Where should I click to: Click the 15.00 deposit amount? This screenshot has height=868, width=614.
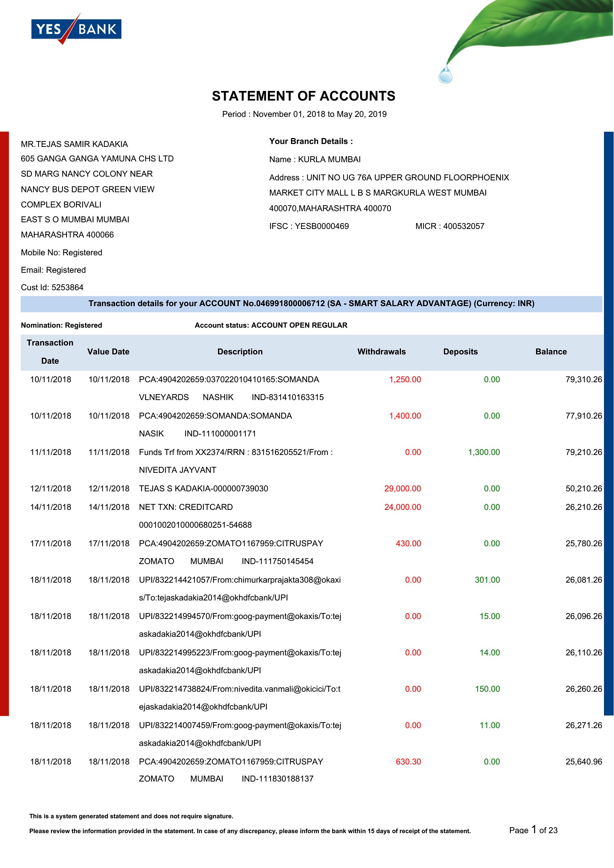coord(490,616)
